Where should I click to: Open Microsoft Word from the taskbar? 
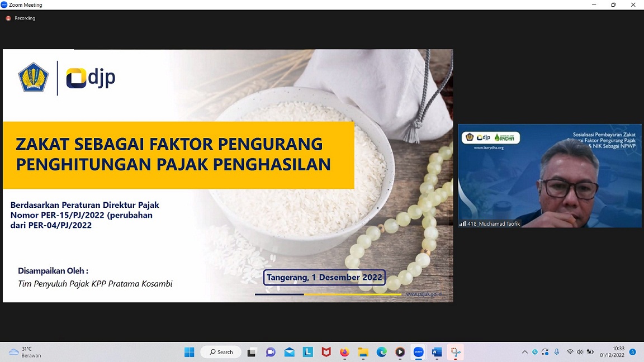437,352
